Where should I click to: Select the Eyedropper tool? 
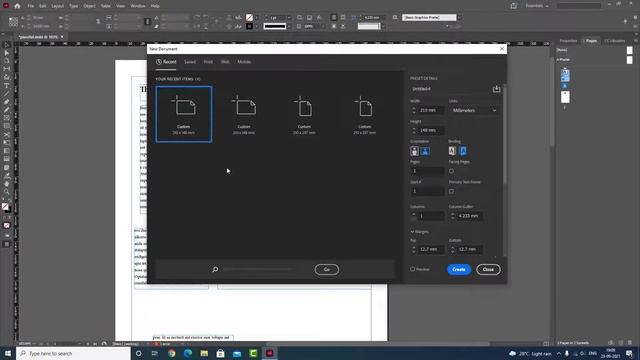(x=7, y=176)
